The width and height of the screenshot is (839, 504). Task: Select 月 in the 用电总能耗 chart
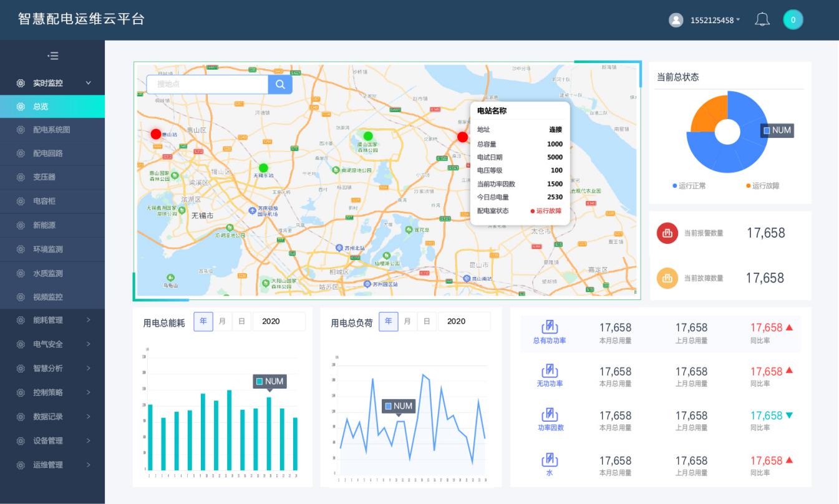[x=223, y=322]
